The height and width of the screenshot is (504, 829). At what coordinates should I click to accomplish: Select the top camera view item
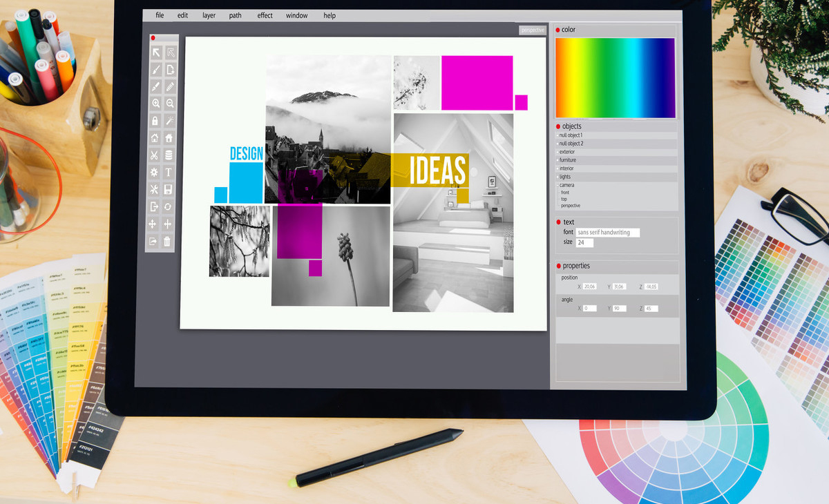(x=564, y=199)
